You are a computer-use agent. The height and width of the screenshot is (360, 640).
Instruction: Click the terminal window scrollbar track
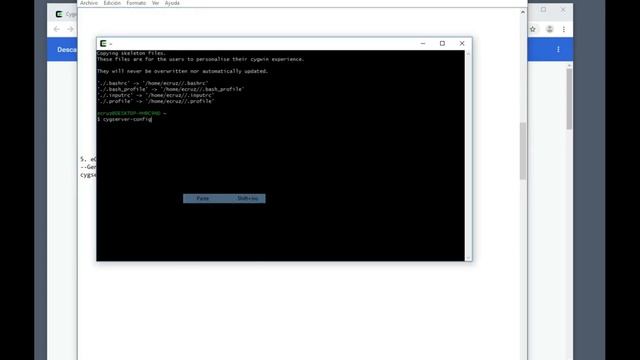pos(468,155)
